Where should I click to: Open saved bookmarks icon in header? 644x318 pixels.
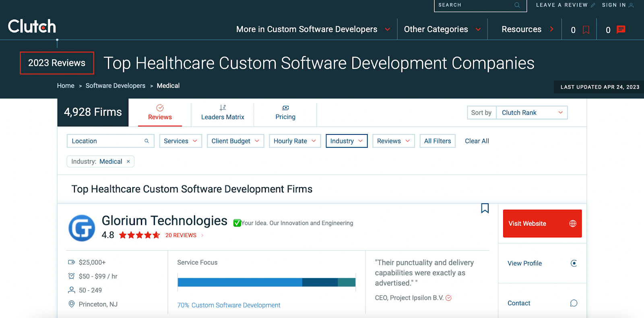click(586, 30)
